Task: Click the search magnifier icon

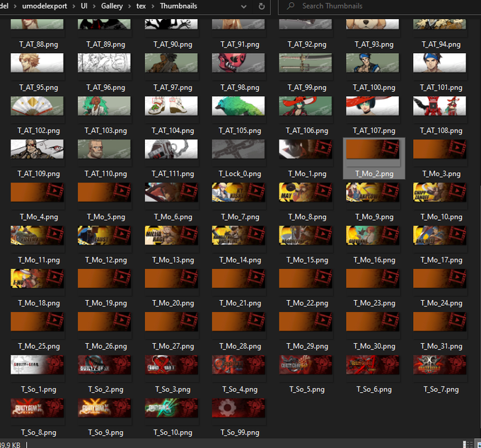Action: point(291,6)
